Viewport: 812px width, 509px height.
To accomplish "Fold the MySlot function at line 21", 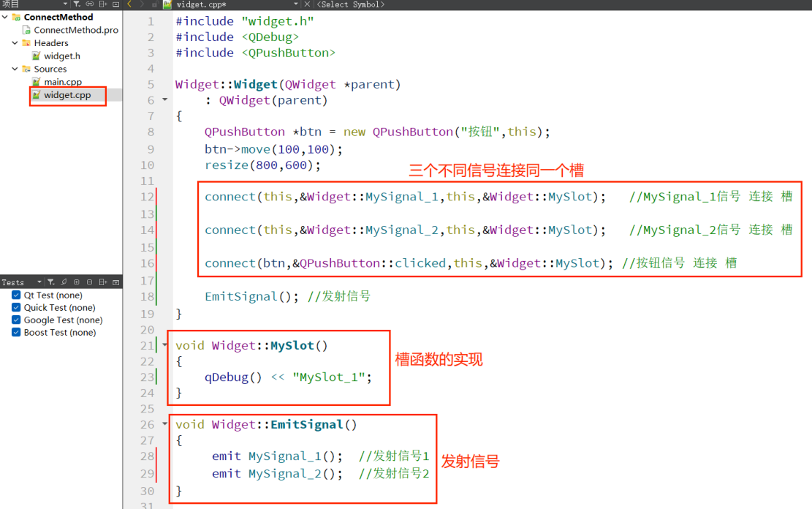I will (x=164, y=344).
